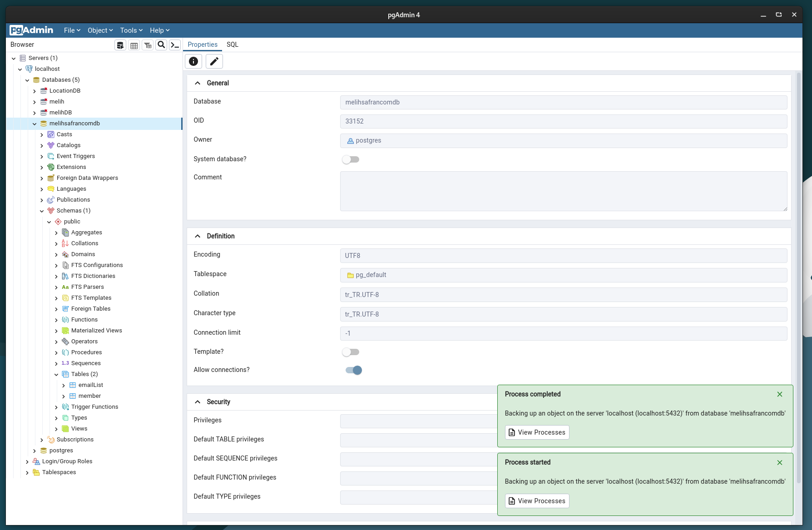Disable the Allow connections switch
The width and height of the screenshot is (812, 530).
click(x=354, y=370)
